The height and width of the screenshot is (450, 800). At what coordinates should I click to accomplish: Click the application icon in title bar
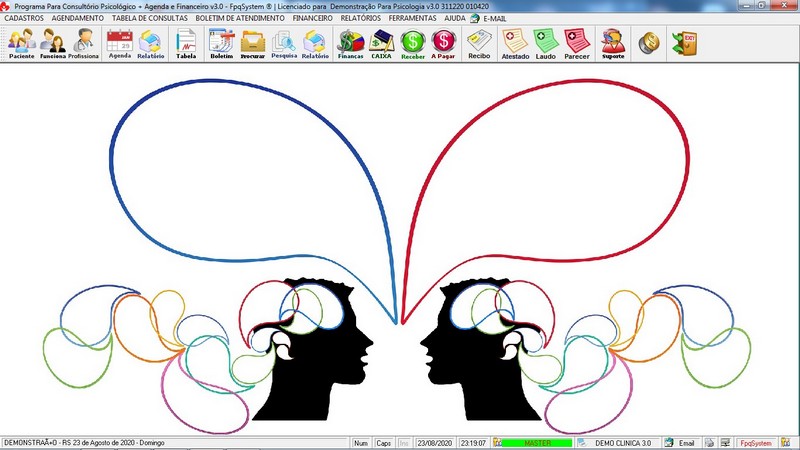(5, 6)
